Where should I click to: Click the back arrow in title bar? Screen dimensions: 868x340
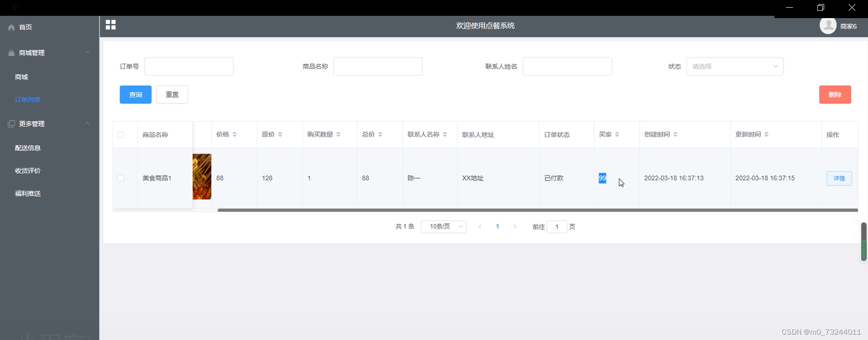pos(16,7)
